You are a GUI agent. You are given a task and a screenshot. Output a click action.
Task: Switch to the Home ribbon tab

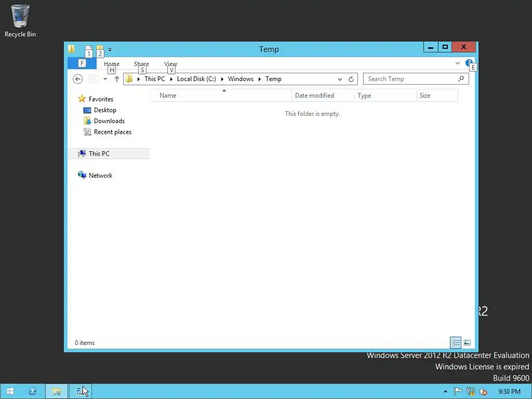click(x=111, y=64)
